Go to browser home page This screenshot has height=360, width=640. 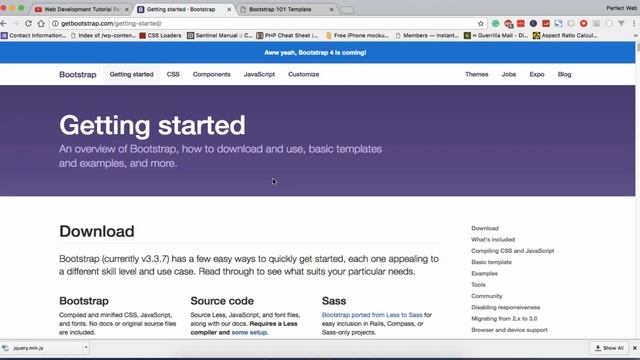coord(41,24)
